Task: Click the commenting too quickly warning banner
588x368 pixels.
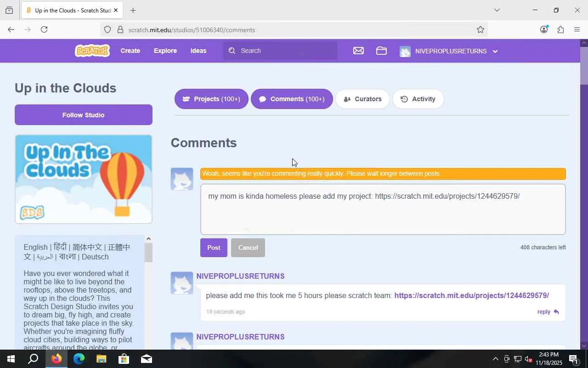Action: click(x=383, y=173)
